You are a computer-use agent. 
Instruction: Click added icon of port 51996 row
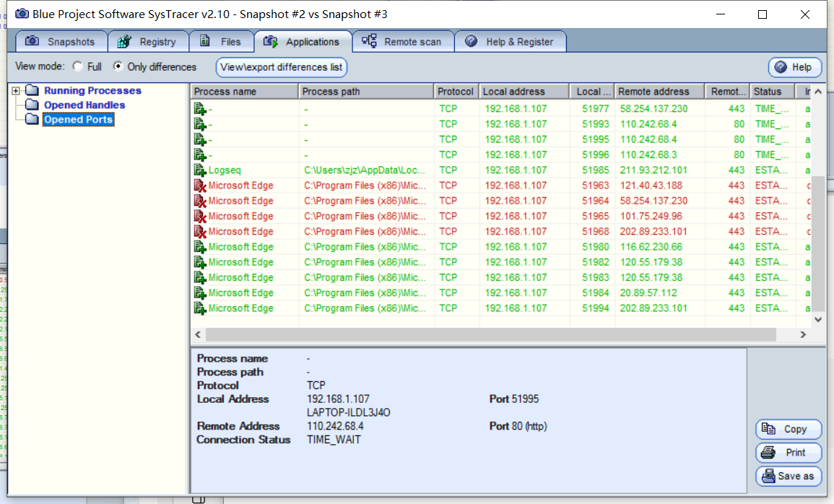[x=200, y=155]
